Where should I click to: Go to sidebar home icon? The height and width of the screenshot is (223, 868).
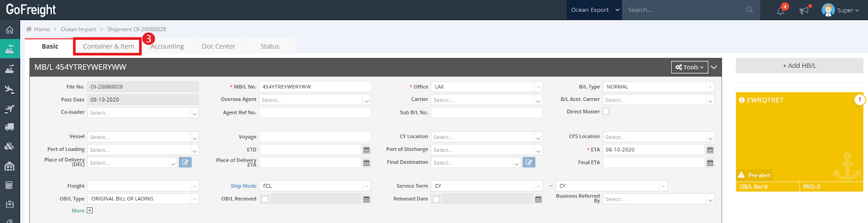pos(9,30)
